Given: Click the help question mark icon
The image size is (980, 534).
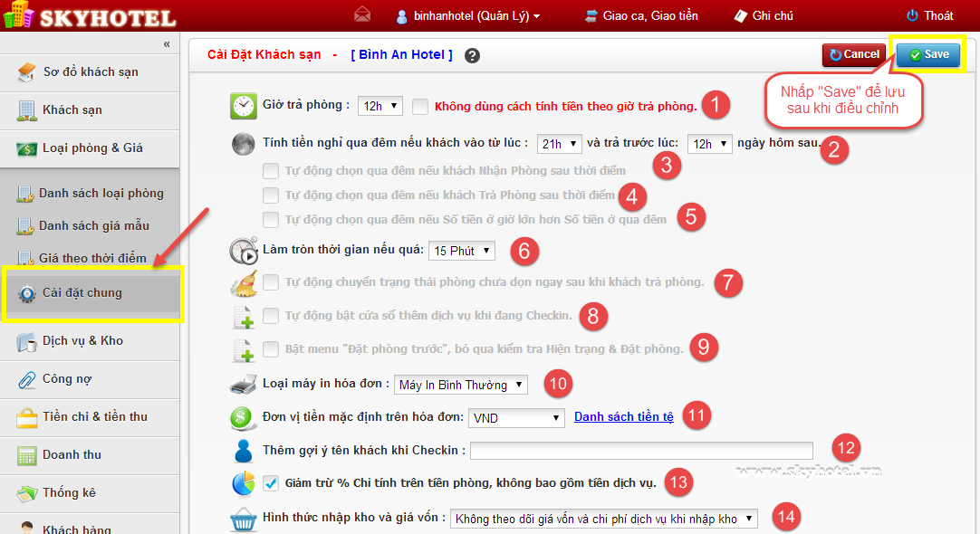Looking at the screenshot, I should click(x=472, y=55).
